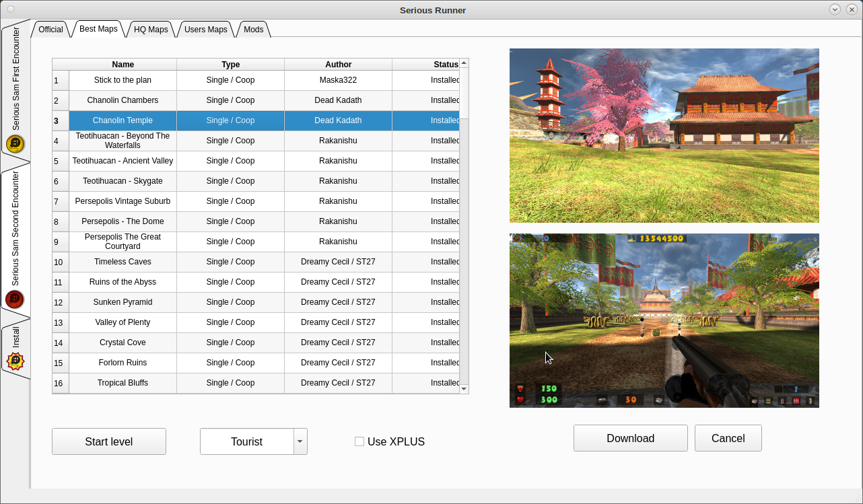Select the 'Stick to the plan' map
This screenshot has height=504, width=863.
pos(123,80)
